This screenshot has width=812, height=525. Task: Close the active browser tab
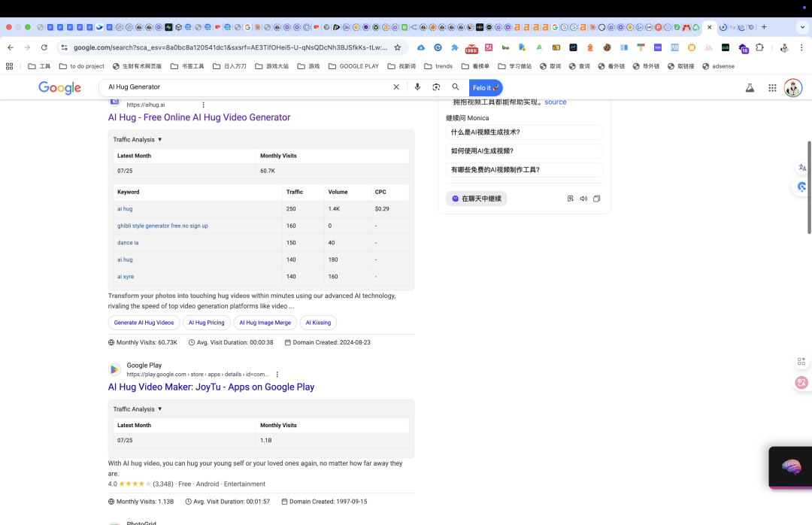point(710,27)
